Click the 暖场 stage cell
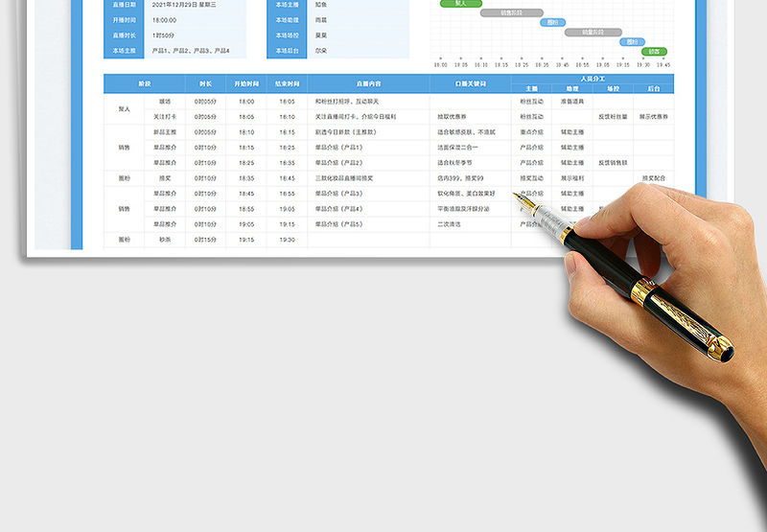 point(164,101)
